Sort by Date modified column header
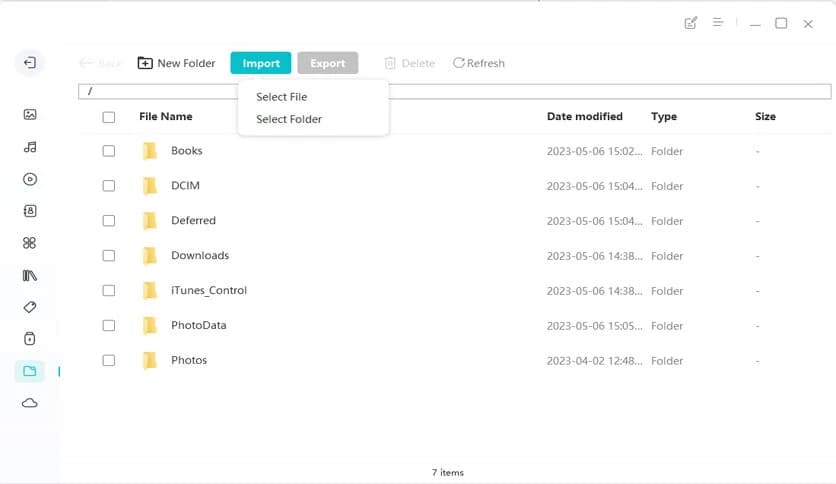 point(585,116)
